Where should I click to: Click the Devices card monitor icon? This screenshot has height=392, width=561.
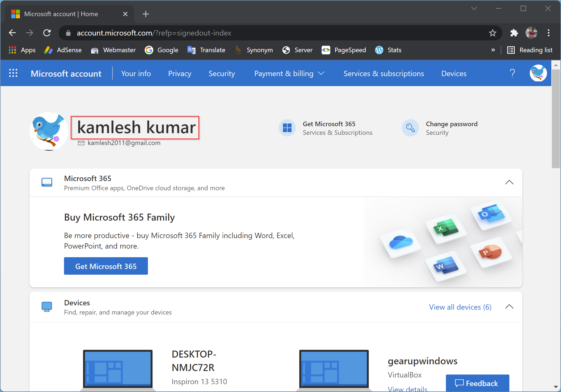47,307
